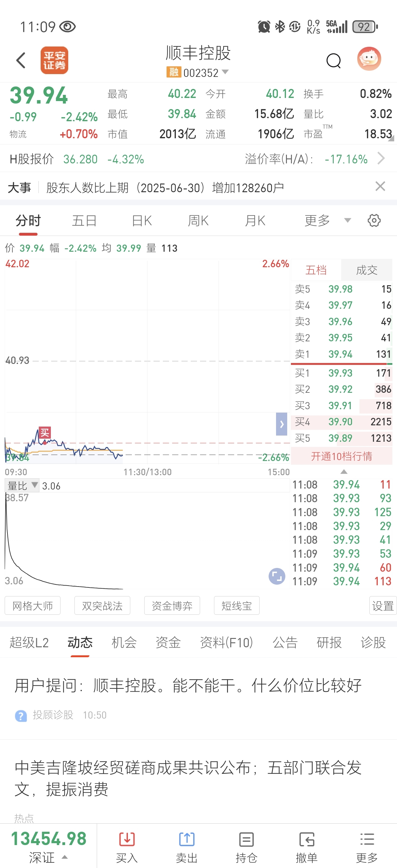397x868 pixels.
Task: Click 开通10档行情 link
Action: point(341,456)
